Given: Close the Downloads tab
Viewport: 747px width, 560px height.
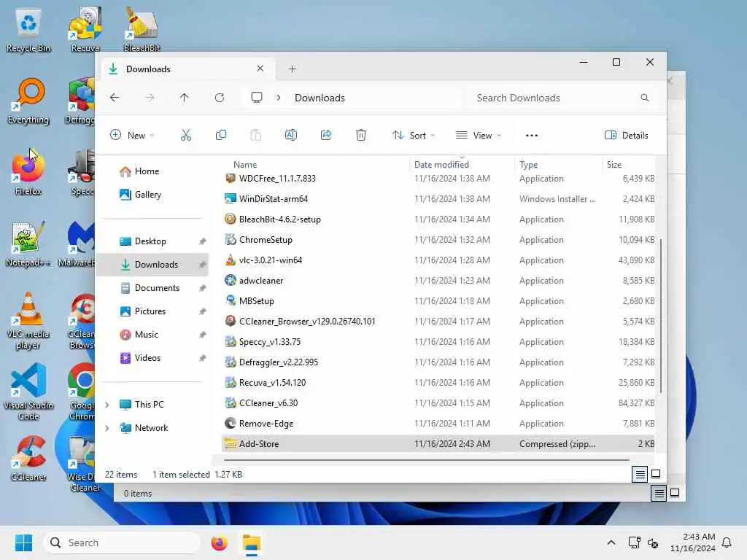Looking at the screenshot, I should click(260, 69).
